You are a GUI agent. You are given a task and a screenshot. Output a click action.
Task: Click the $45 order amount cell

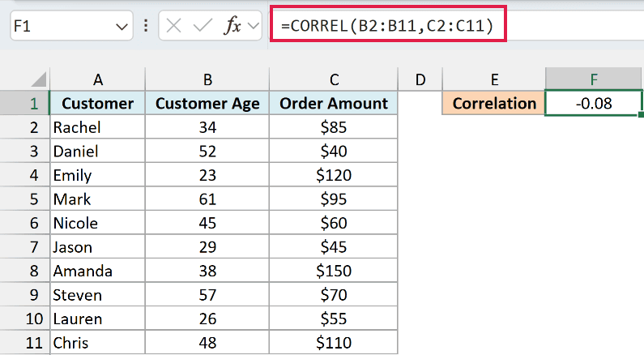(334, 247)
